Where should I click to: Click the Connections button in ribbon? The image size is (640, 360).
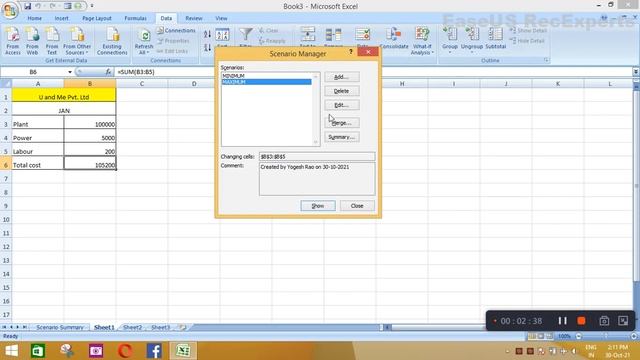tap(176, 31)
